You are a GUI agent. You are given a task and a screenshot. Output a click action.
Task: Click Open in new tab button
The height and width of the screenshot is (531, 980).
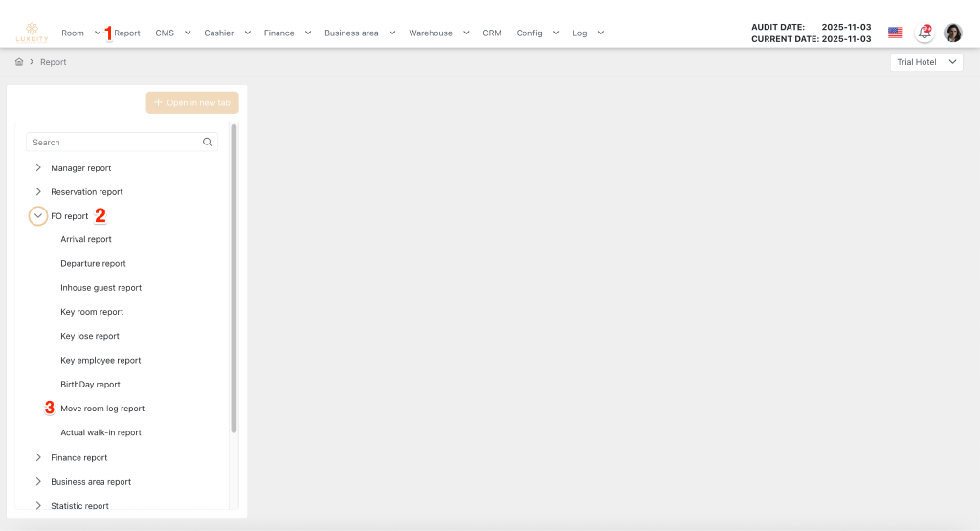(x=192, y=102)
